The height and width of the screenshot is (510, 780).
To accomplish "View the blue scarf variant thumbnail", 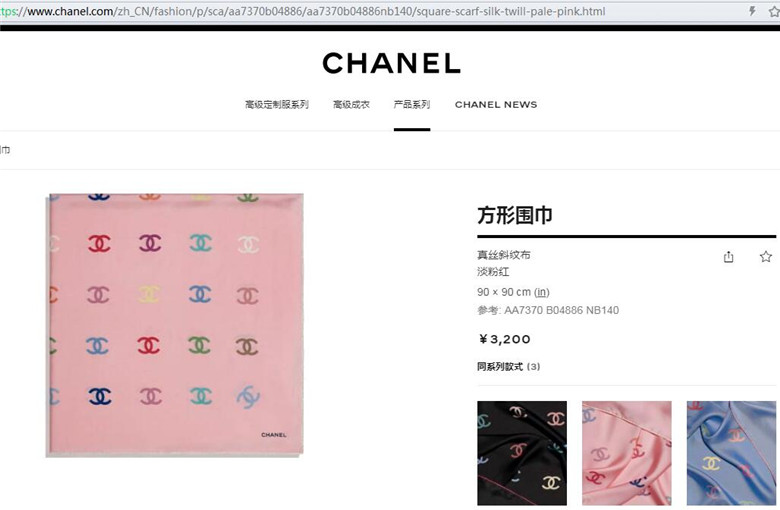I will pos(731,453).
